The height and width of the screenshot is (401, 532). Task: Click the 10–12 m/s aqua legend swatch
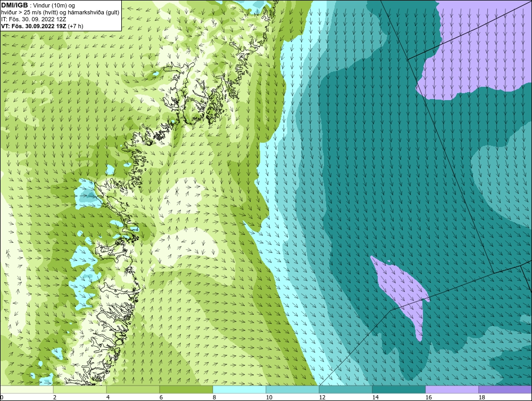[293, 389]
